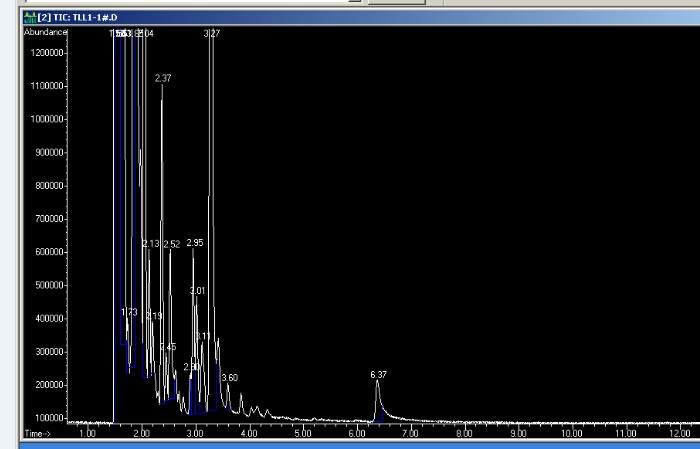700x449 pixels.
Task: Click the 1200000 abundance axis value
Action: [47, 53]
